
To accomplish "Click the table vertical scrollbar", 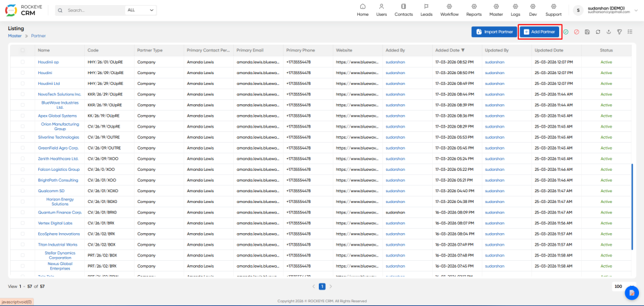I will (632, 207).
